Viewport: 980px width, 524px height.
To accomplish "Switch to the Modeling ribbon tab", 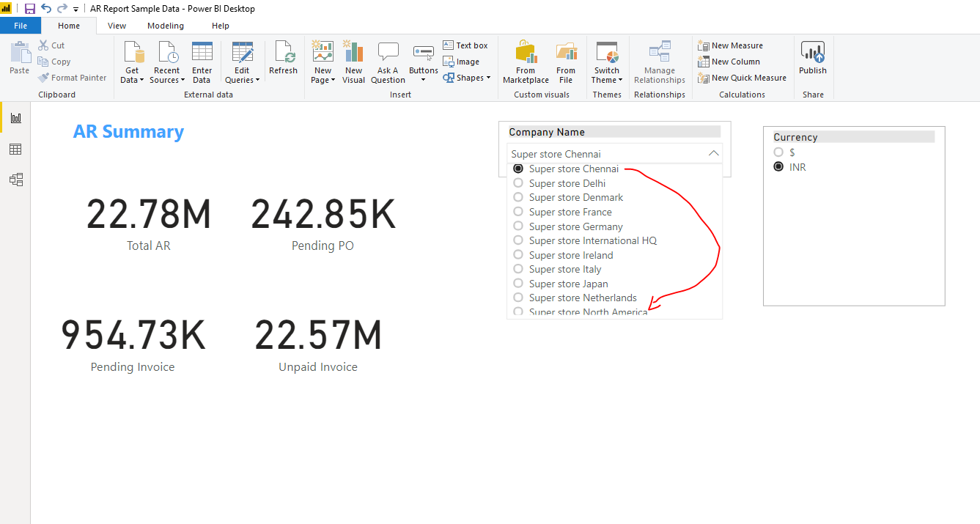I will coord(166,26).
